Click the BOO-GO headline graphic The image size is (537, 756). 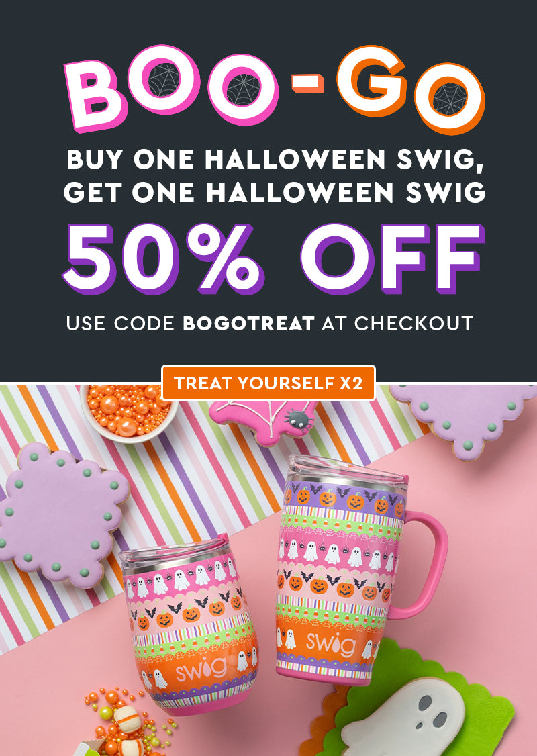coord(275,90)
